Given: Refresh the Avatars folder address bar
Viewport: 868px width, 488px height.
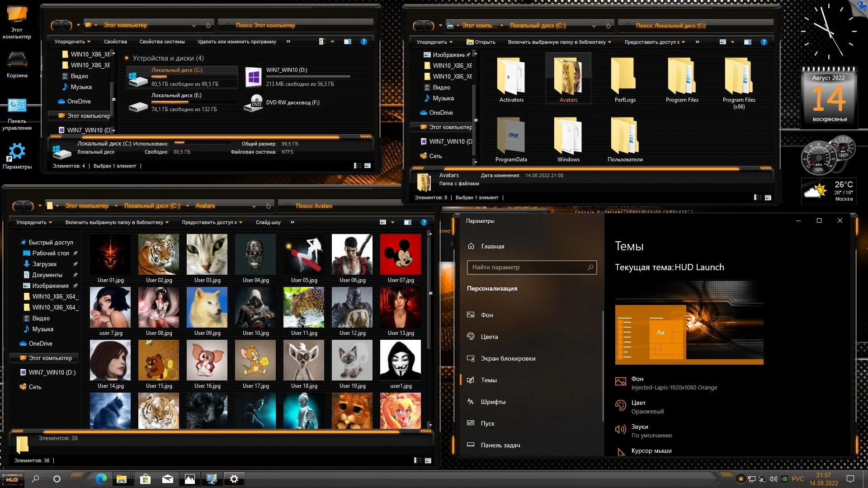Looking at the screenshot, I should click(268, 206).
